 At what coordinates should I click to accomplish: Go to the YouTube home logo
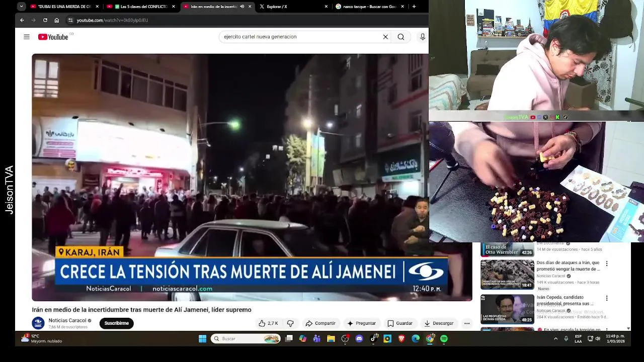point(53,37)
